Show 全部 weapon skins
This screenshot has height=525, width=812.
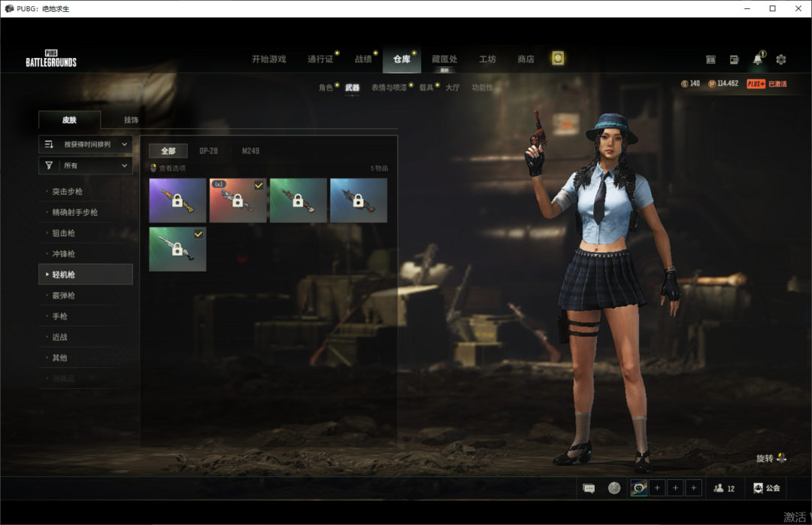[168, 151]
